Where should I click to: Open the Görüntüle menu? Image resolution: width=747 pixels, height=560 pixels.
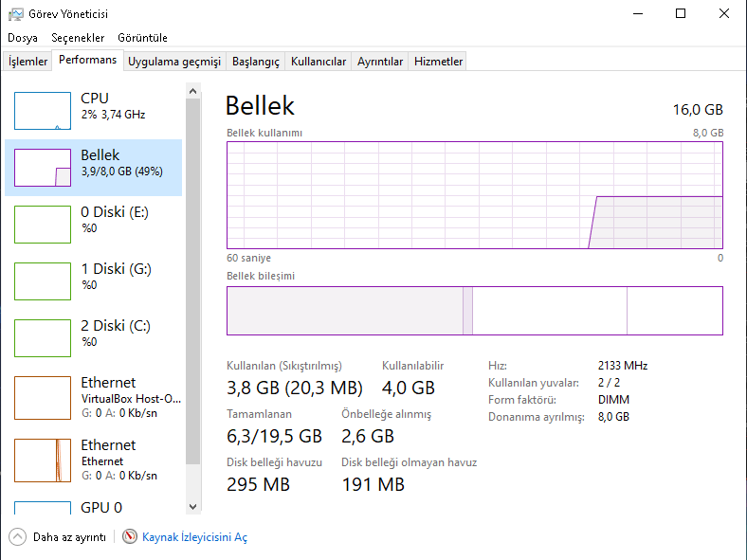[142, 38]
